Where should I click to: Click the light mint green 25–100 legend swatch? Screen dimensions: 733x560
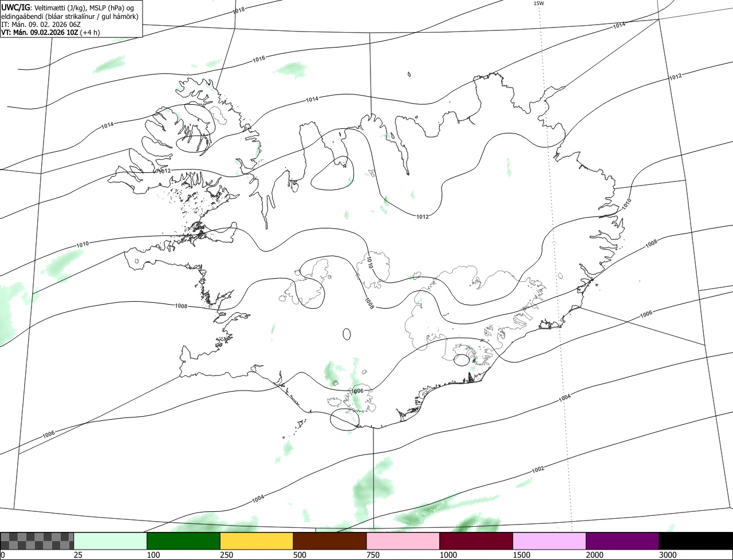pos(111,541)
